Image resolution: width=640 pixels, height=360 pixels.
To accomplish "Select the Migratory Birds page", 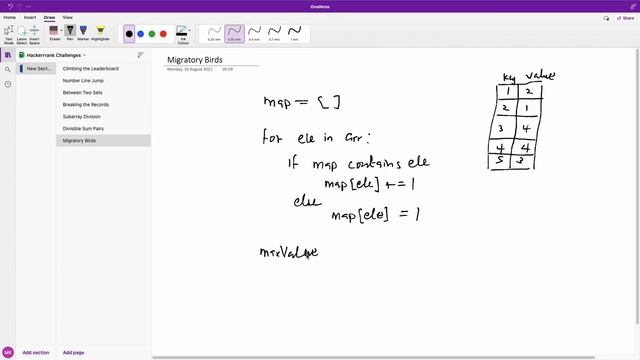I will 103,140.
